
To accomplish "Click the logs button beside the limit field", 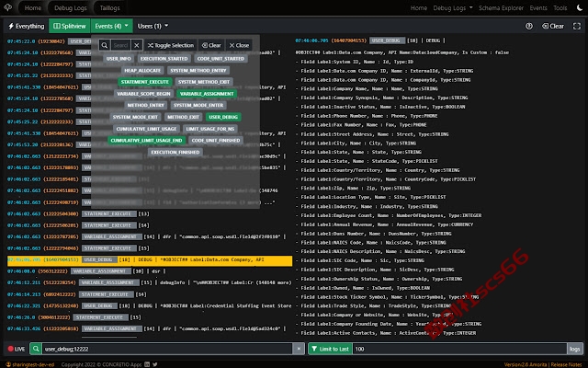I will tap(575, 349).
